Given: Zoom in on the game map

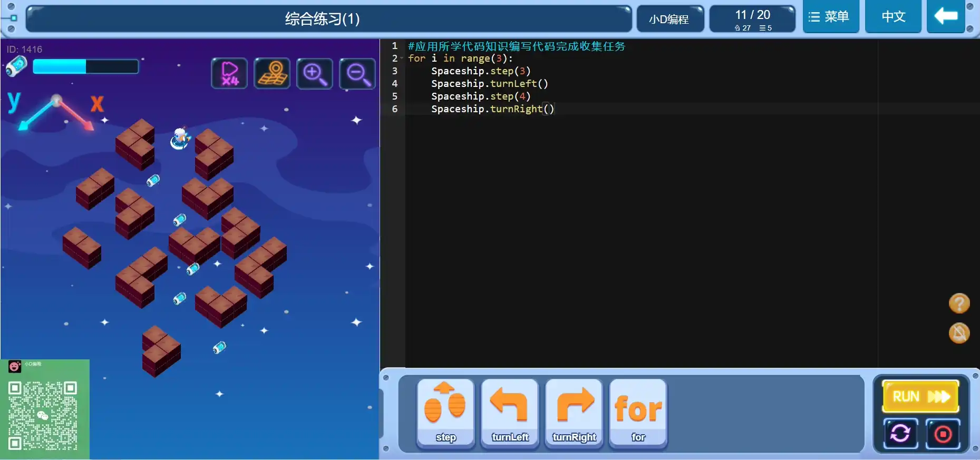Looking at the screenshot, I should [x=315, y=74].
